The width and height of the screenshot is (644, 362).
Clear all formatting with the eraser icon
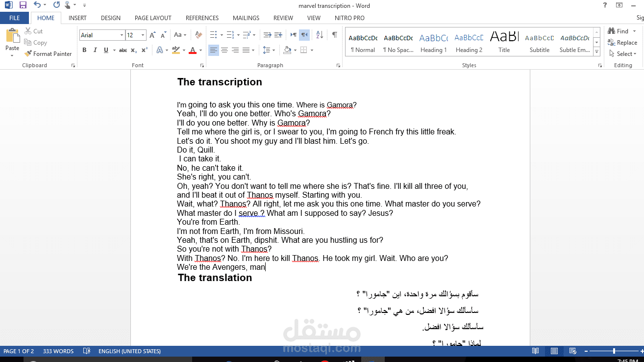pyautogui.click(x=198, y=35)
